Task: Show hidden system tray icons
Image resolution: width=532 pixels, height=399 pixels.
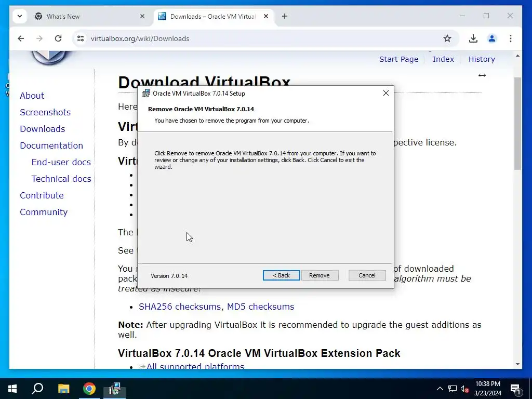Action: 440,389
